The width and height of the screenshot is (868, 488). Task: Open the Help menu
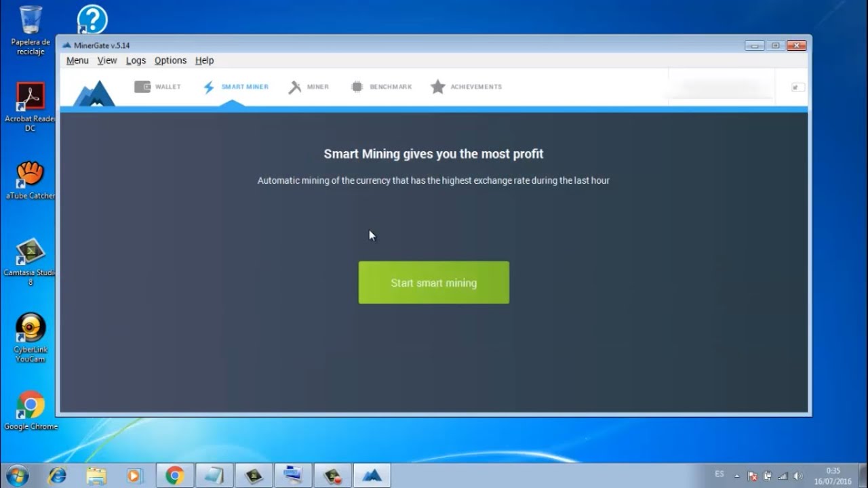pos(204,60)
